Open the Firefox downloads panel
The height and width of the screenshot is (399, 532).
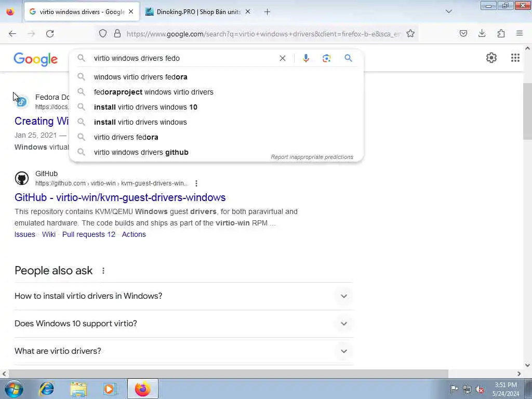coord(482,33)
